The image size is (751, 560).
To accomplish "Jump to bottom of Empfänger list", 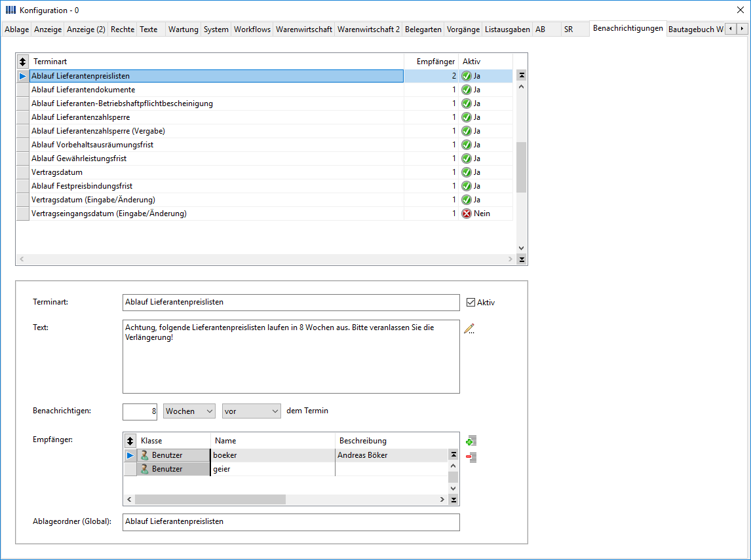I will tap(453, 500).
